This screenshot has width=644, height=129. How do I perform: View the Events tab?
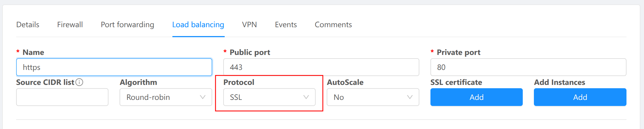(x=286, y=25)
